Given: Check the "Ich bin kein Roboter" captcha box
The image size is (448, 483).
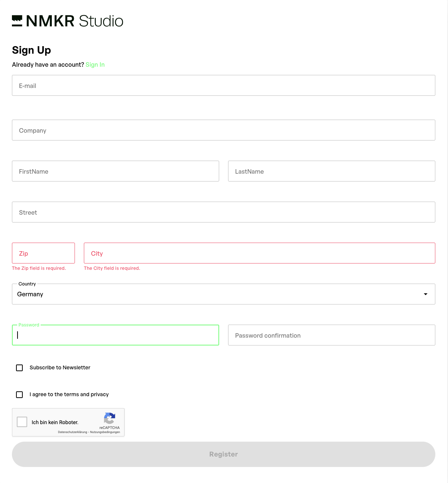Looking at the screenshot, I should [22, 422].
